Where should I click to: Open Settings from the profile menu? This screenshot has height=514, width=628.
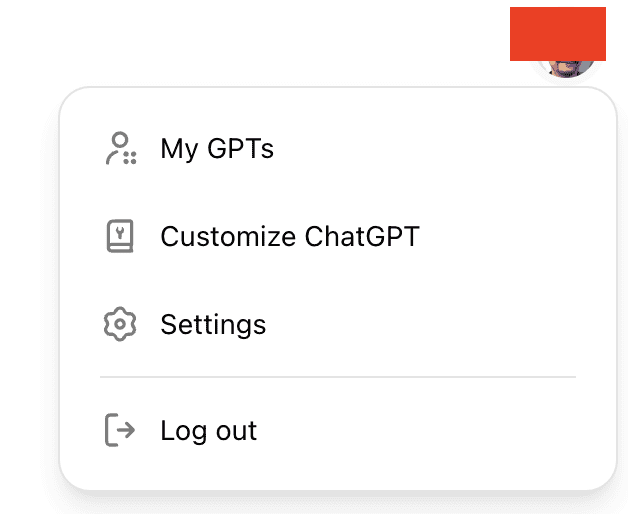click(338, 324)
